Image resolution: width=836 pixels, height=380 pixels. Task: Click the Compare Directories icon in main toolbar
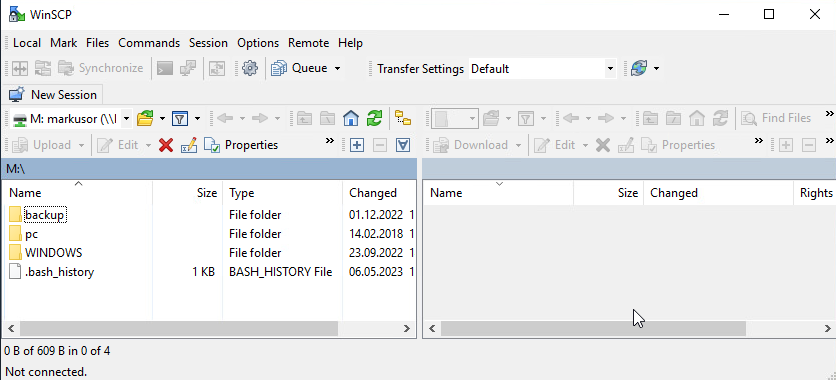point(20,68)
